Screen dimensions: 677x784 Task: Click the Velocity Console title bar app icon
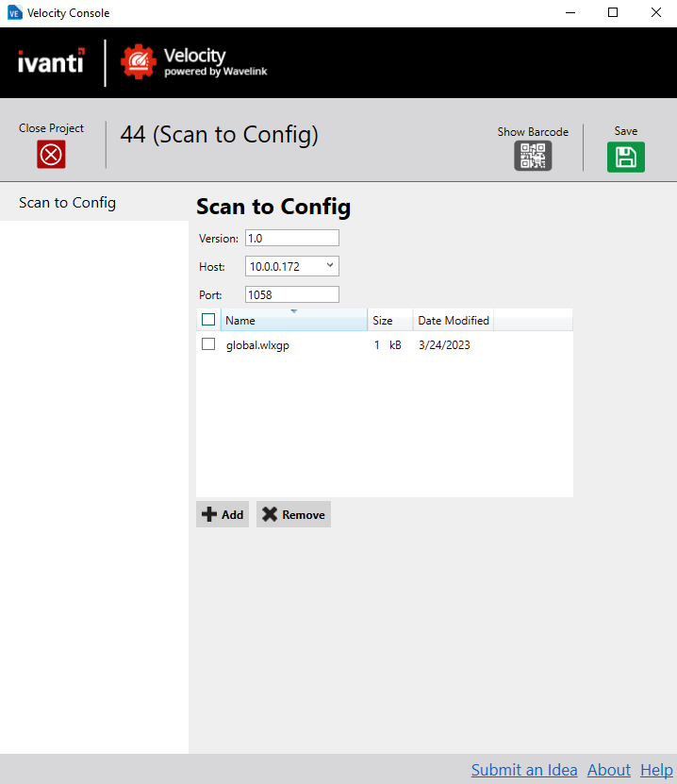(15, 13)
